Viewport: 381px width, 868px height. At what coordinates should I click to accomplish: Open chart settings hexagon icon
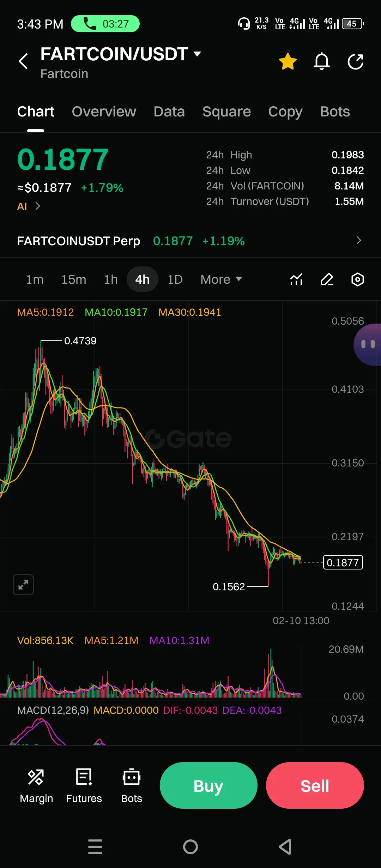pyautogui.click(x=358, y=279)
